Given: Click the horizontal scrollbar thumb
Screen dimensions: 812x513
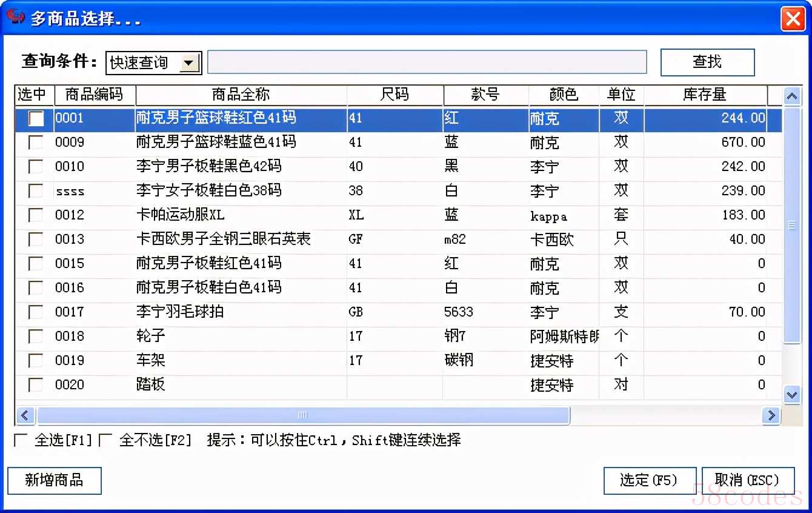Looking at the screenshot, I should coord(303,415).
